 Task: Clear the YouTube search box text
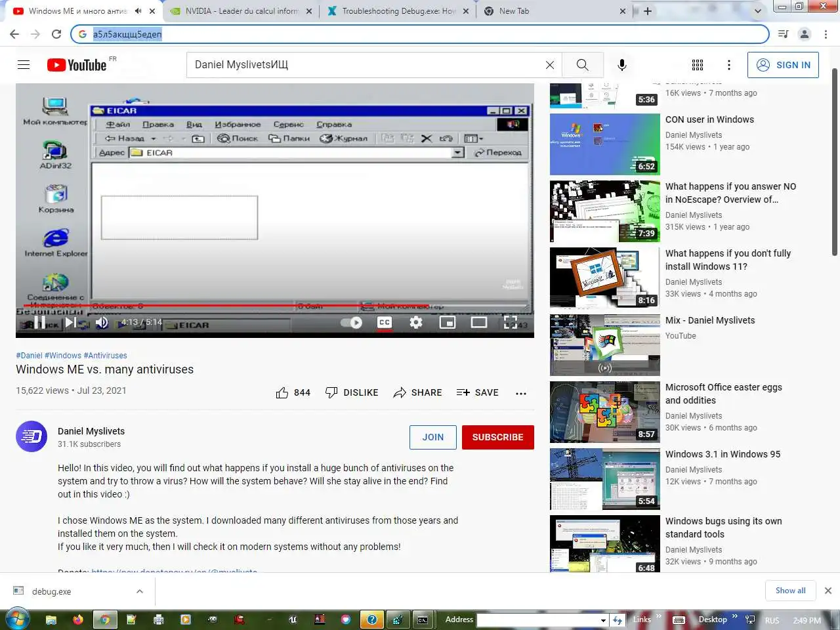click(550, 65)
